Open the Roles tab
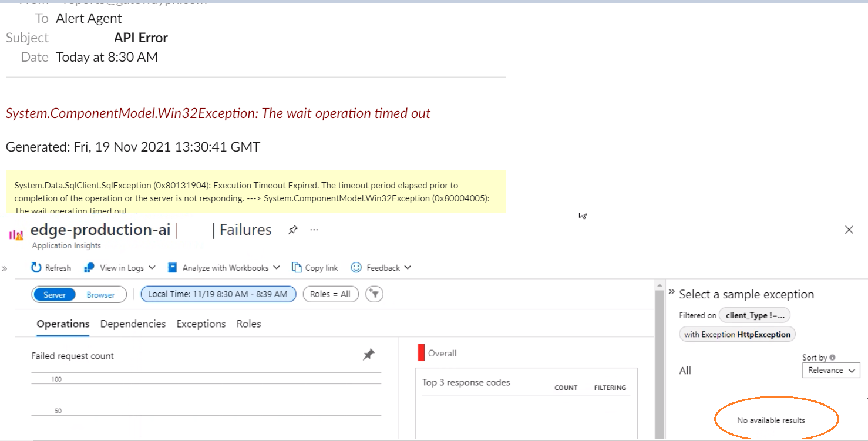Viewport: 868px width, 441px height. pyautogui.click(x=248, y=324)
